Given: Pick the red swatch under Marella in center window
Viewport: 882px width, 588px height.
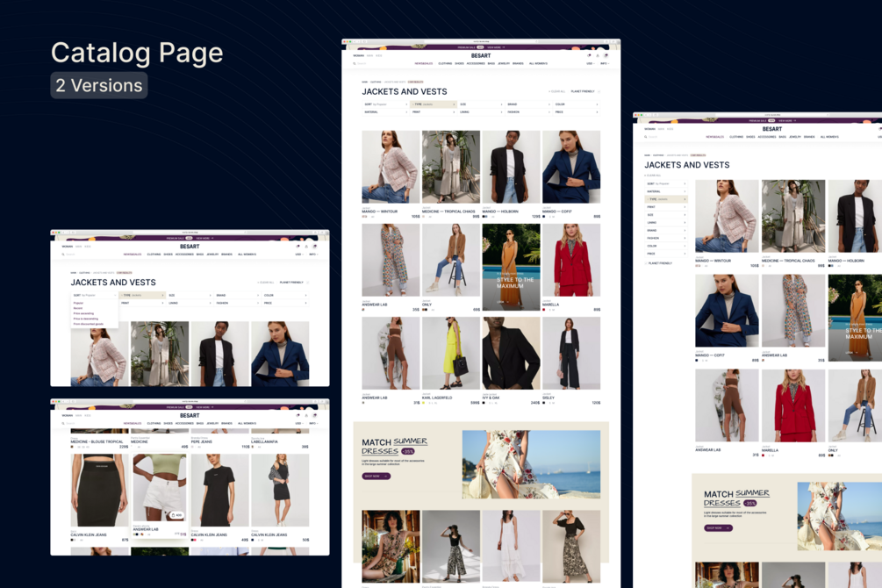Looking at the screenshot, I should click(544, 310).
